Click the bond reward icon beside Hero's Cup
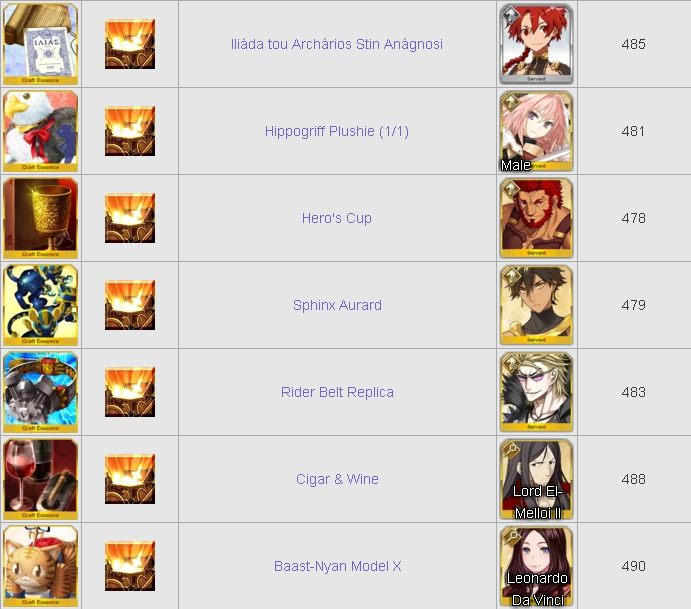The width and height of the screenshot is (691, 609). point(130,218)
